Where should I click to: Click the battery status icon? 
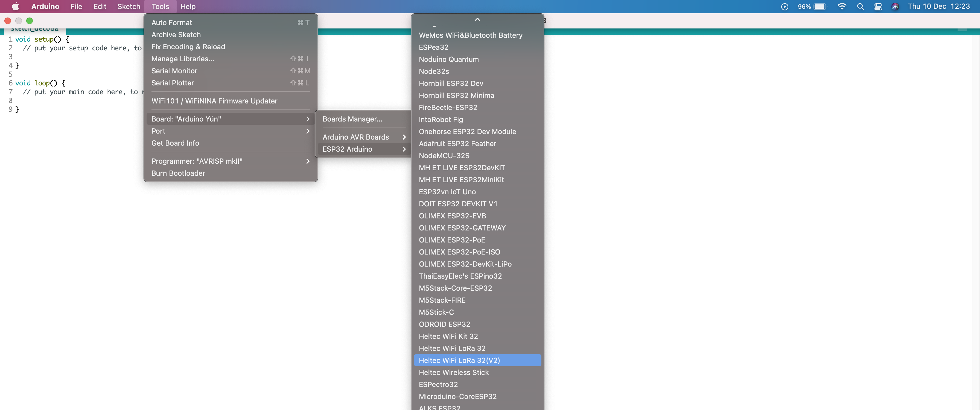click(820, 7)
